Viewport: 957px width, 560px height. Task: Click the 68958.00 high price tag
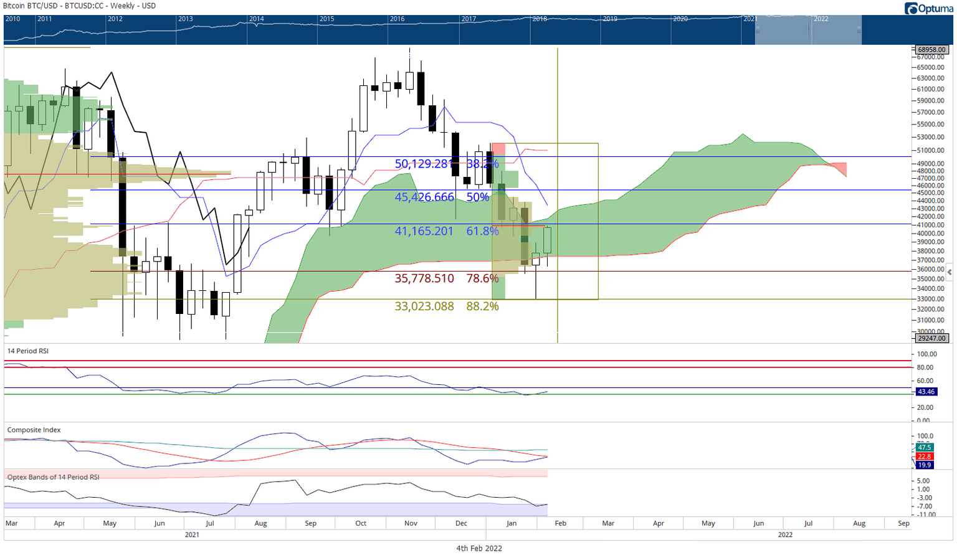pyautogui.click(x=931, y=50)
